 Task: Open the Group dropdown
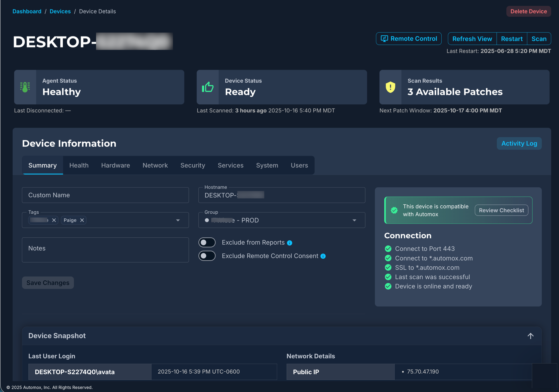(354, 220)
